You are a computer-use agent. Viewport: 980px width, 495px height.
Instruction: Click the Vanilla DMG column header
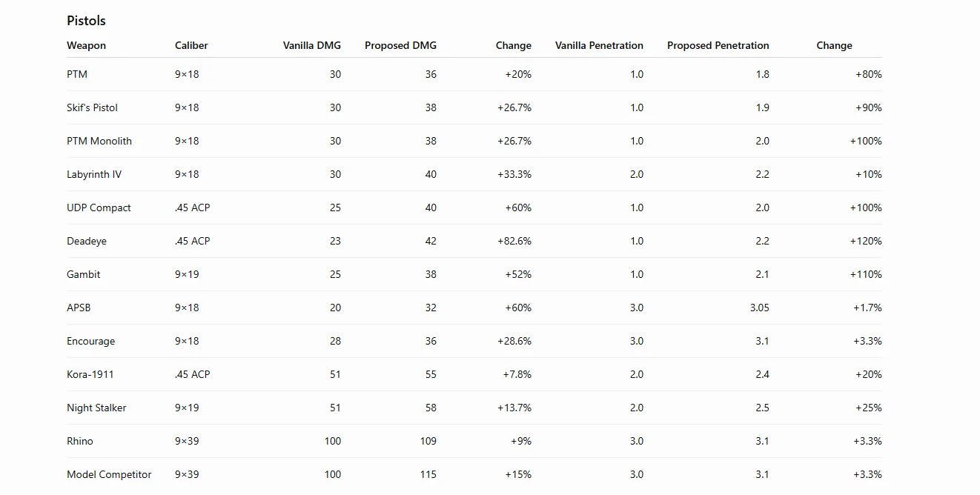(312, 45)
